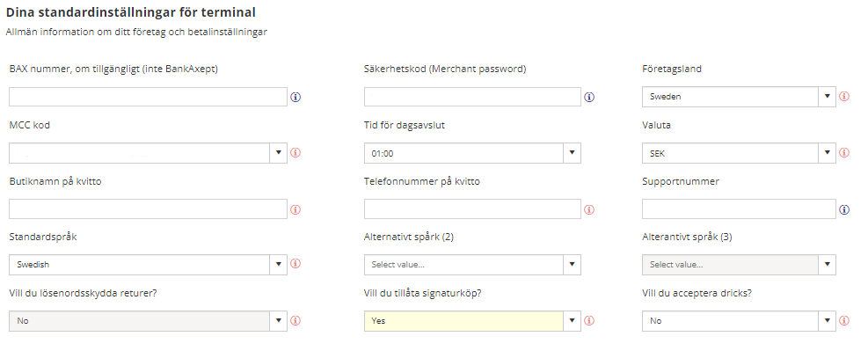The width and height of the screenshot is (868, 351).
Task: Open signaturköp dropdown showing Yes
Action: [472, 320]
